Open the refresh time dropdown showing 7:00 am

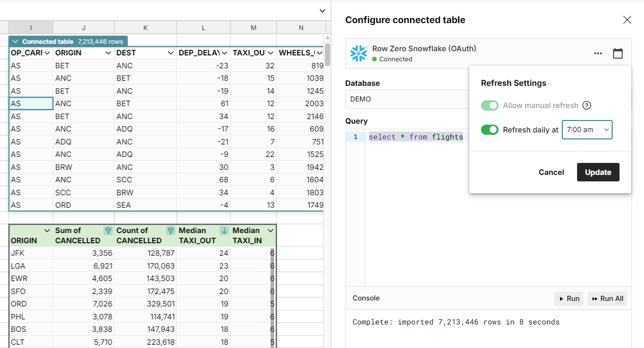pyautogui.click(x=587, y=130)
